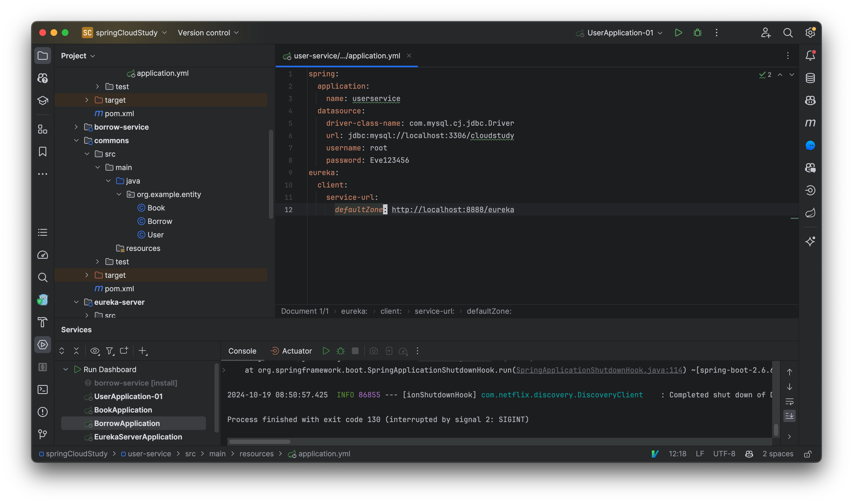
Task: Stop the process using the red square icon
Action: pyautogui.click(x=355, y=351)
